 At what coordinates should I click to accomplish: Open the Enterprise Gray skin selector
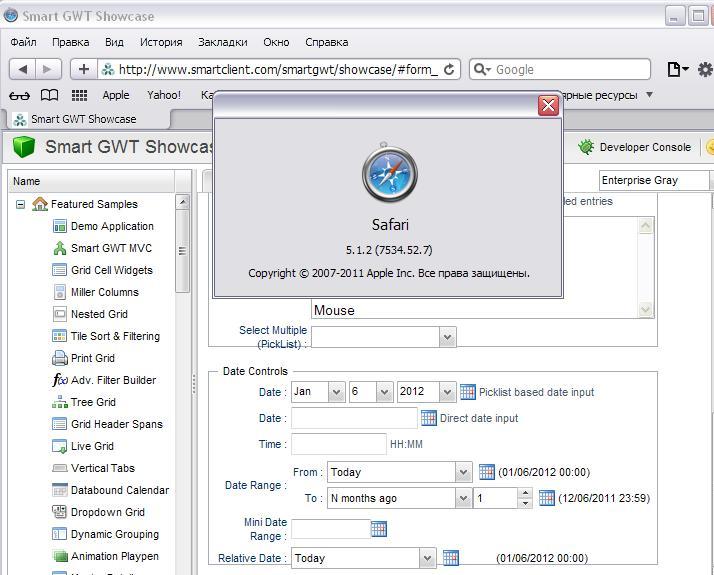(x=654, y=180)
